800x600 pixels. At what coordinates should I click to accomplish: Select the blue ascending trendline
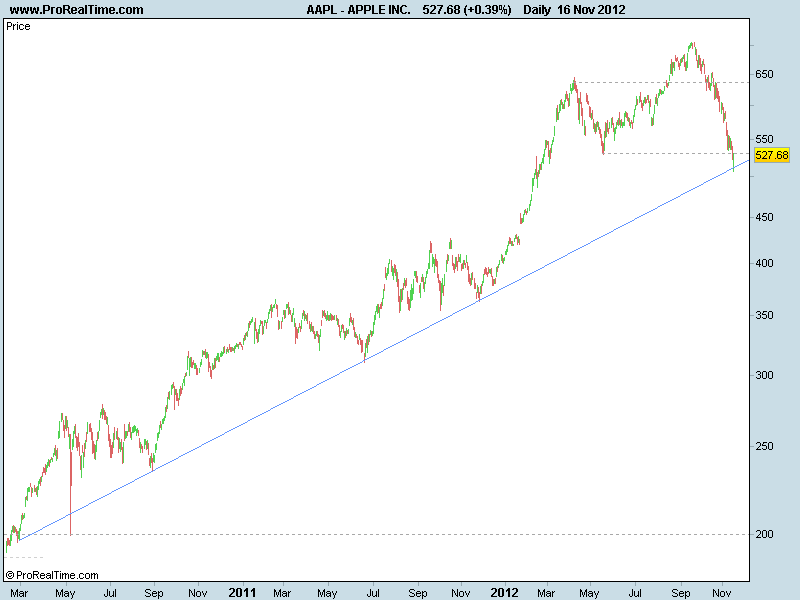click(383, 351)
